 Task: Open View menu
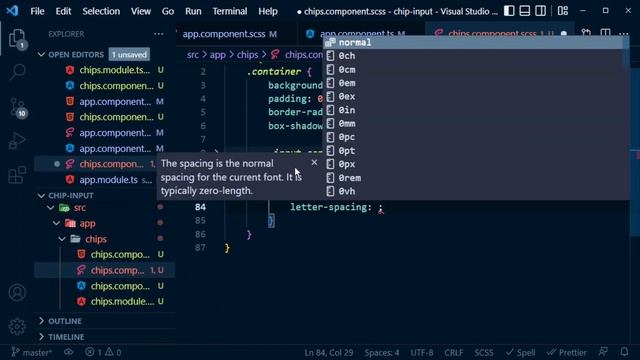pos(141,11)
